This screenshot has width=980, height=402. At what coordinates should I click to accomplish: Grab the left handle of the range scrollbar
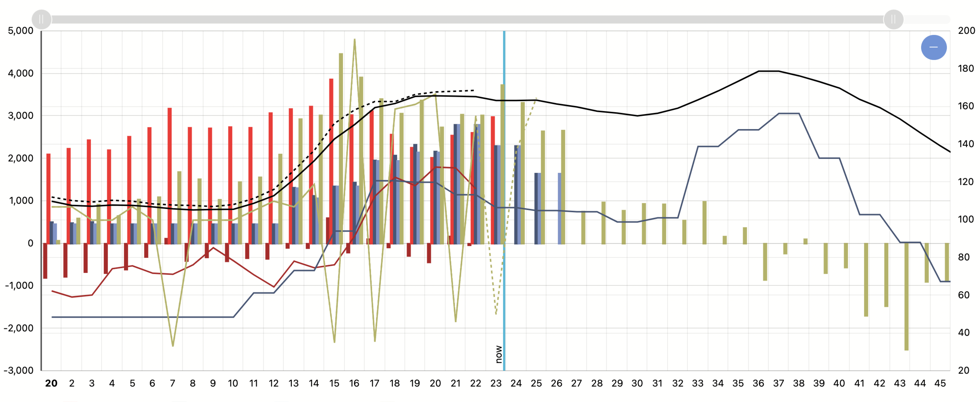pos(42,19)
